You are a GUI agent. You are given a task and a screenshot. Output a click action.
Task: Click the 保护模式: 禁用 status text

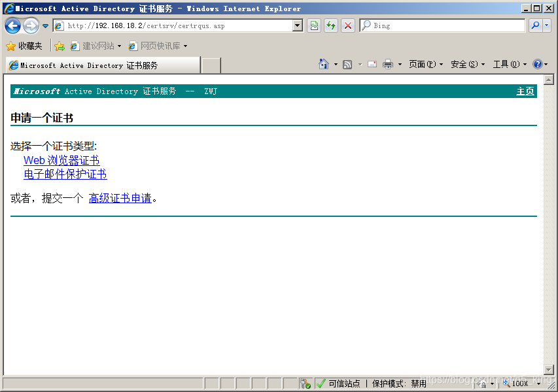(399, 384)
